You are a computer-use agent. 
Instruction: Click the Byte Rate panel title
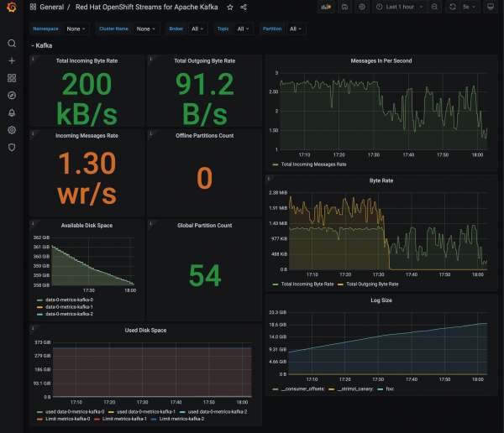tap(381, 180)
